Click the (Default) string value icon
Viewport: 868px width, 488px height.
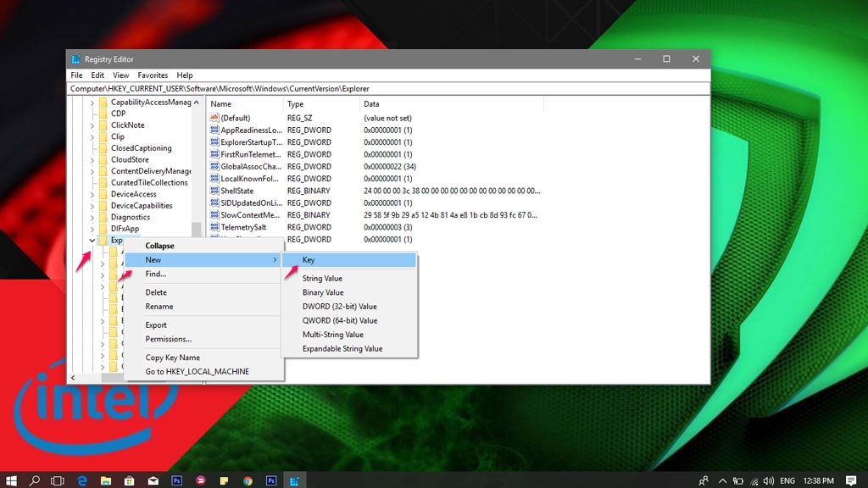214,117
